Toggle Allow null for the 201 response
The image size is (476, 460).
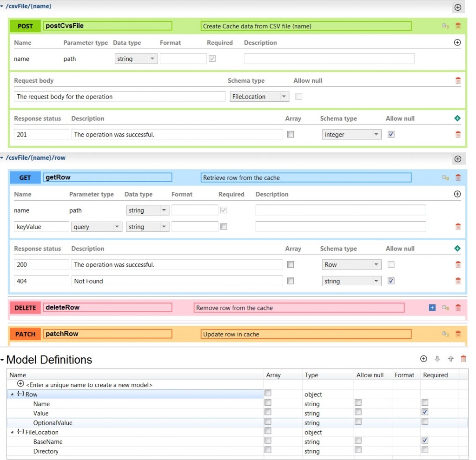pos(391,134)
